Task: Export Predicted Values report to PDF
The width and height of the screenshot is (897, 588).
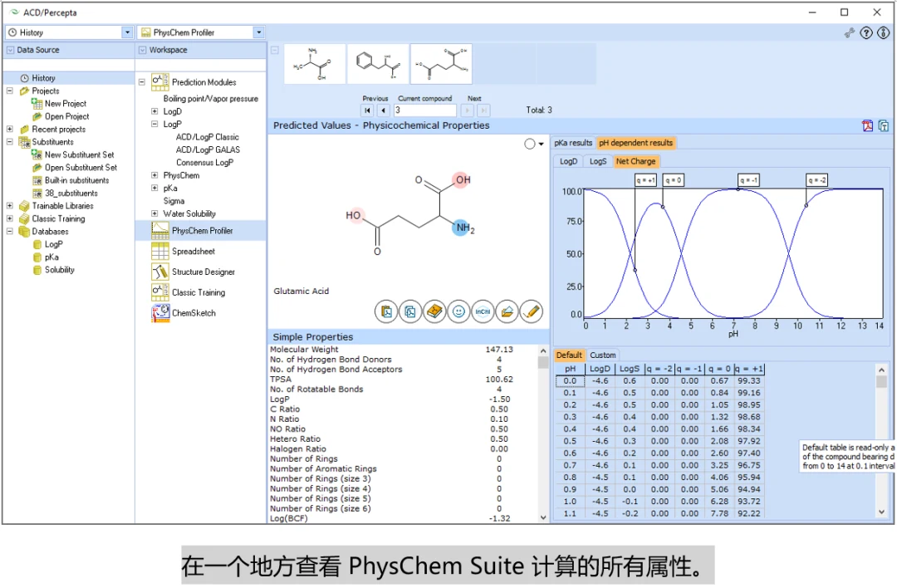Action: tap(867, 126)
